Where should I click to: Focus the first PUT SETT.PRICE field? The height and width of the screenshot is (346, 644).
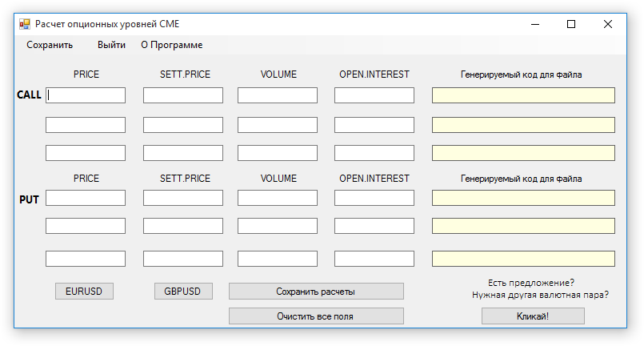(x=183, y=198)
